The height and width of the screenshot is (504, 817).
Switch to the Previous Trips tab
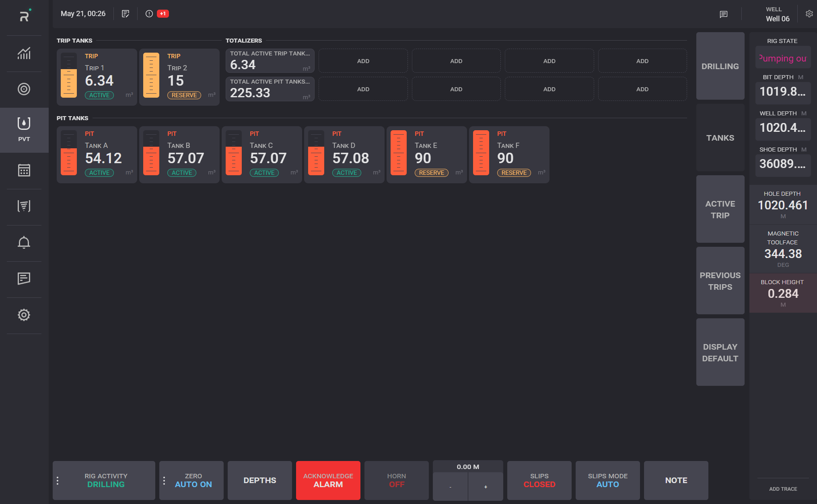720,281
